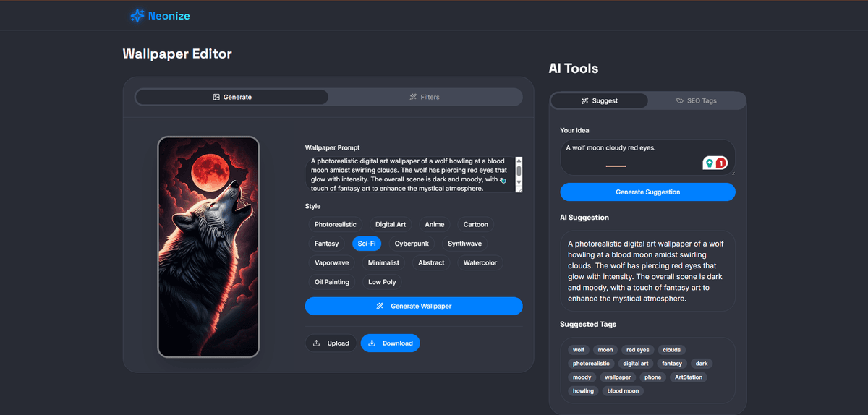The height and width of the screenshot is (415, 868).
Task: Click the wolf wallpaper phone preview
Action: (x=208, y=247)
